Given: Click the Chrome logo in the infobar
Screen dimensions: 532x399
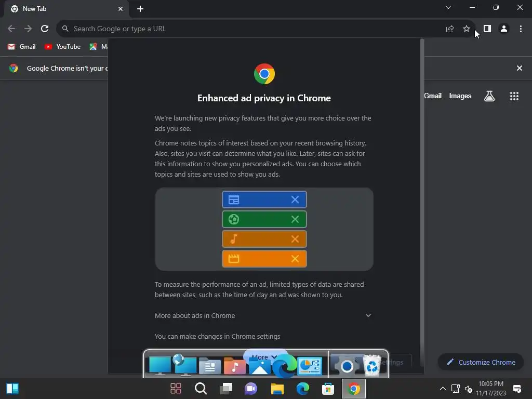Looking at the screenshot, I should coord(14,68).
